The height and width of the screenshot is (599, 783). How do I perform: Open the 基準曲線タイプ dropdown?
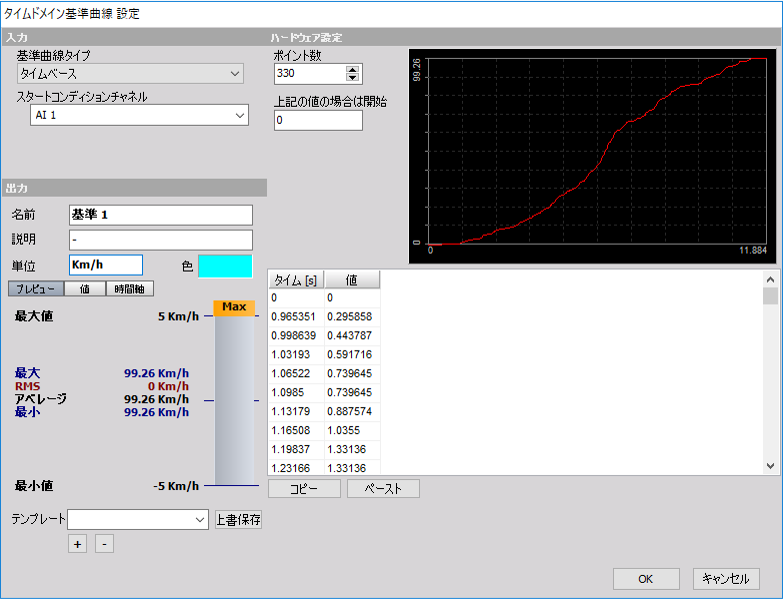pos(130,74)
